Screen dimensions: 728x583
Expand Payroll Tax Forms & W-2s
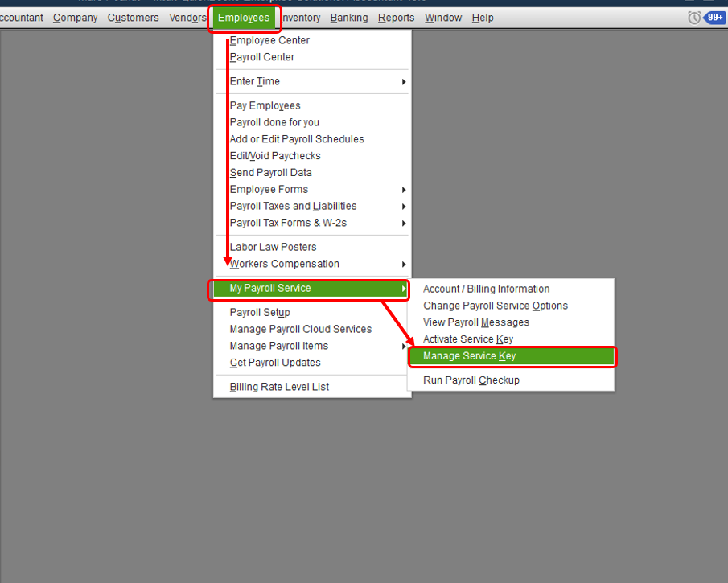pos(312,223)
